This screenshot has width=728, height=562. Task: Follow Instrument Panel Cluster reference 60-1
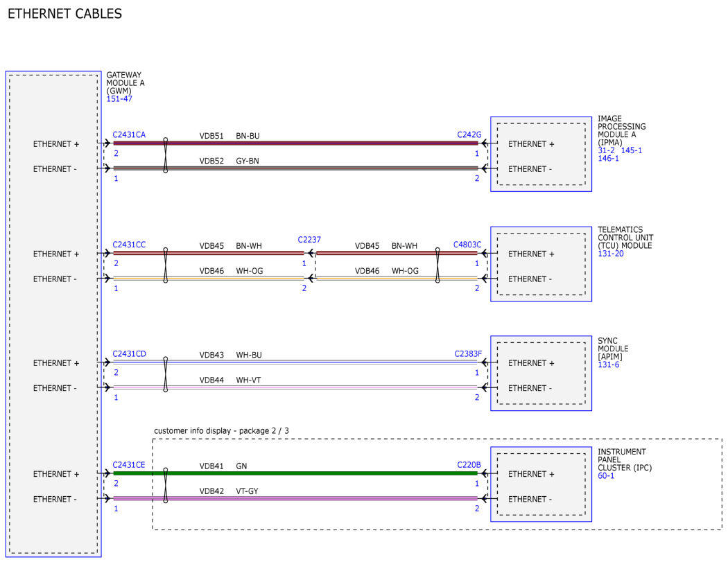point(606,476)
